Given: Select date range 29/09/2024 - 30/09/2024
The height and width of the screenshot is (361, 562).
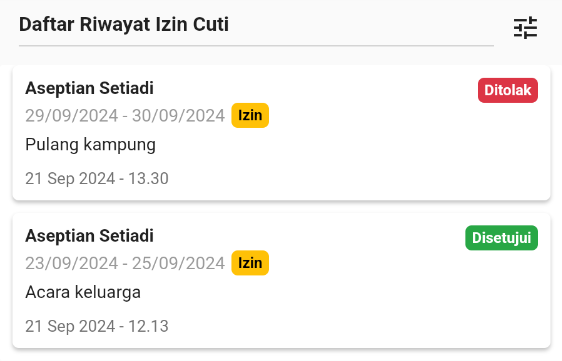Looking at the screenshot, I should (125, 116).
